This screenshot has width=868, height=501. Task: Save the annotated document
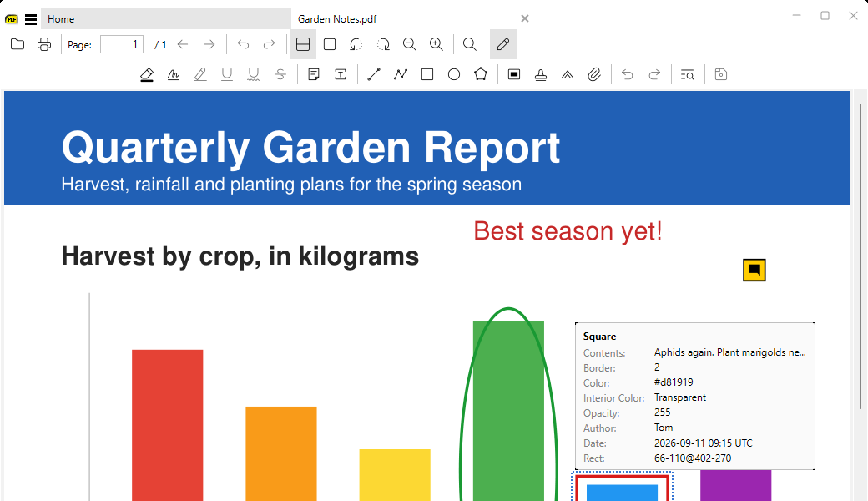(721, 75)
